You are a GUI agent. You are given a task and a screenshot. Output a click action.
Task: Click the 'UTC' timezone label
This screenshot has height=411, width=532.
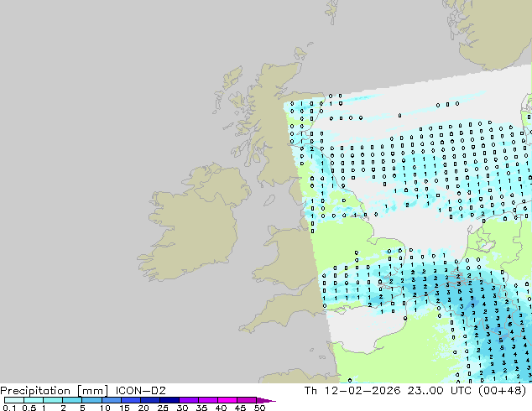[x=461, y=391]
